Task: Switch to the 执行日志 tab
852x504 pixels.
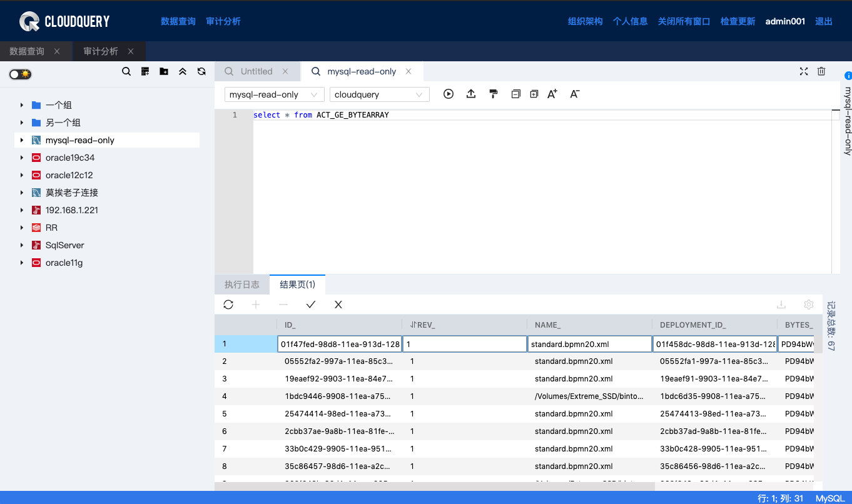Action: 242,285
